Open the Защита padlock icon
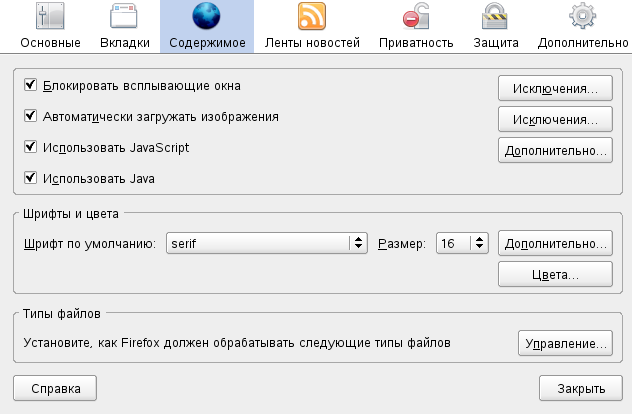Viewport: 632px width, 414px height. pyautogui.click(x=495, y=17)
